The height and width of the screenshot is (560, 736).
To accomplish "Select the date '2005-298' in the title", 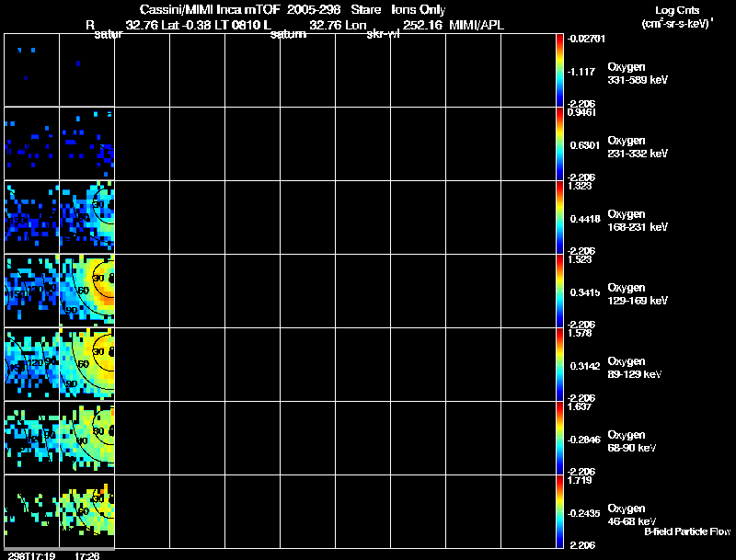I will click(314, 9).
